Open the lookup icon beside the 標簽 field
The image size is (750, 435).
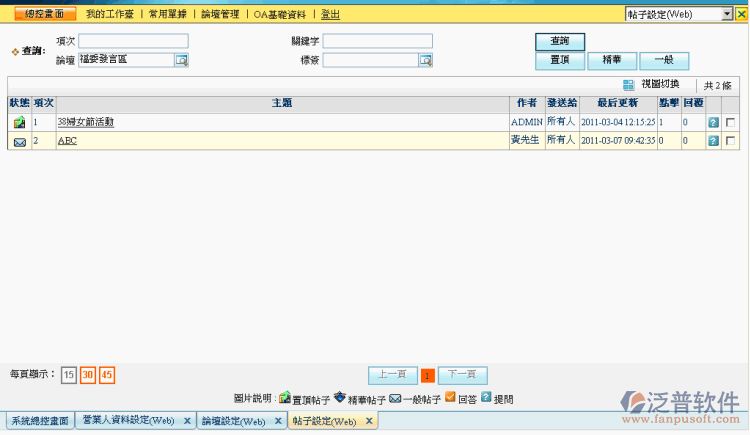pyautogui.click(x=425, y=60)
